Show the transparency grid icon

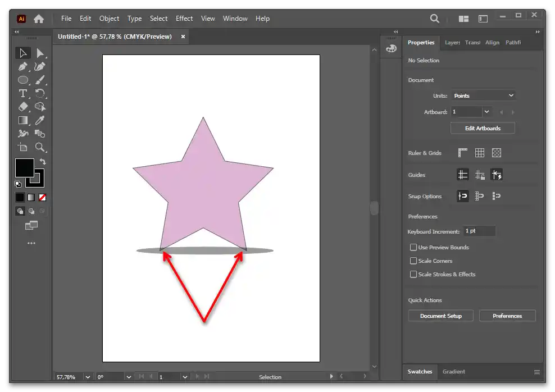pyautogui.click(x=497, y=153)
